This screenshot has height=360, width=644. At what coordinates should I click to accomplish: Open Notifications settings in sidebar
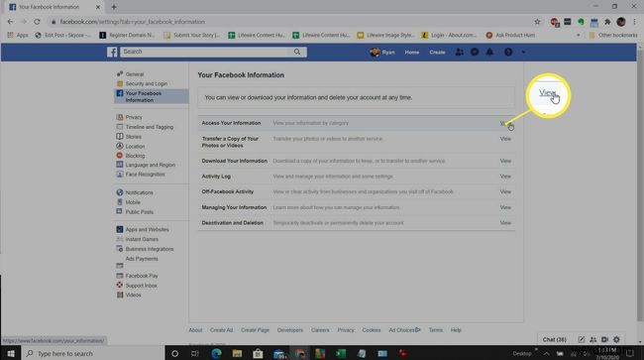[x=139, y=192]
